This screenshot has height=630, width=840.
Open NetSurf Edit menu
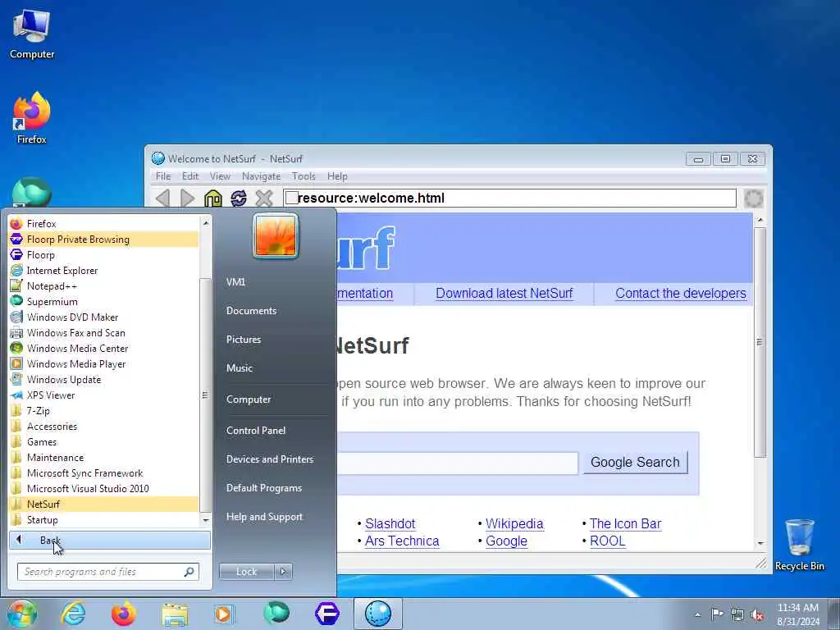tap(190, 176)
